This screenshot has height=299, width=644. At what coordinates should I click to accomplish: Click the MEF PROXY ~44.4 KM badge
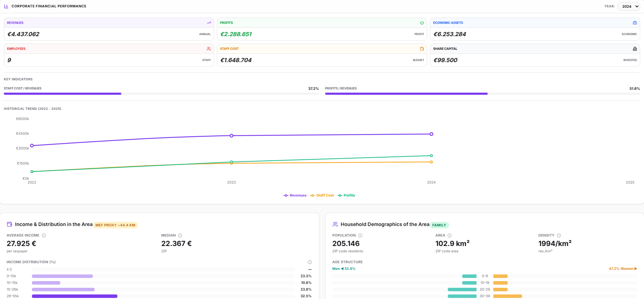point(115,225)
